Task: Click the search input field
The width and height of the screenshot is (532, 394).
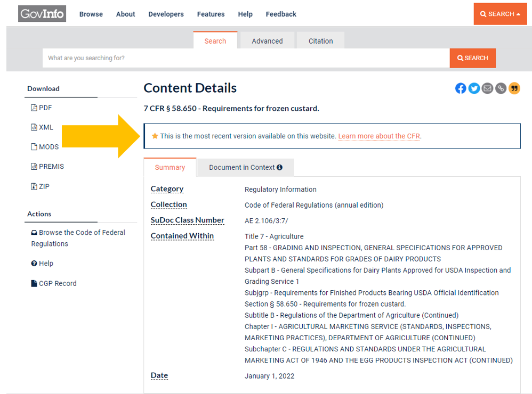Action: (246, 58)
